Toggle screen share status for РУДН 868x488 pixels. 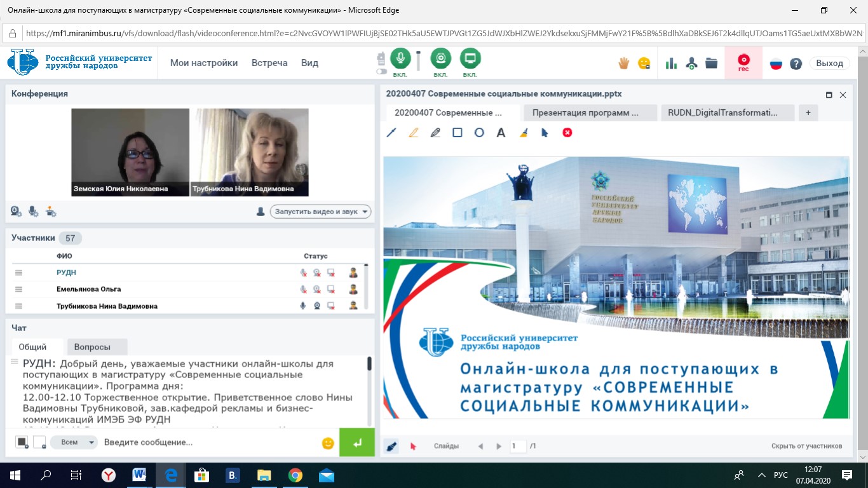point(330,273)
